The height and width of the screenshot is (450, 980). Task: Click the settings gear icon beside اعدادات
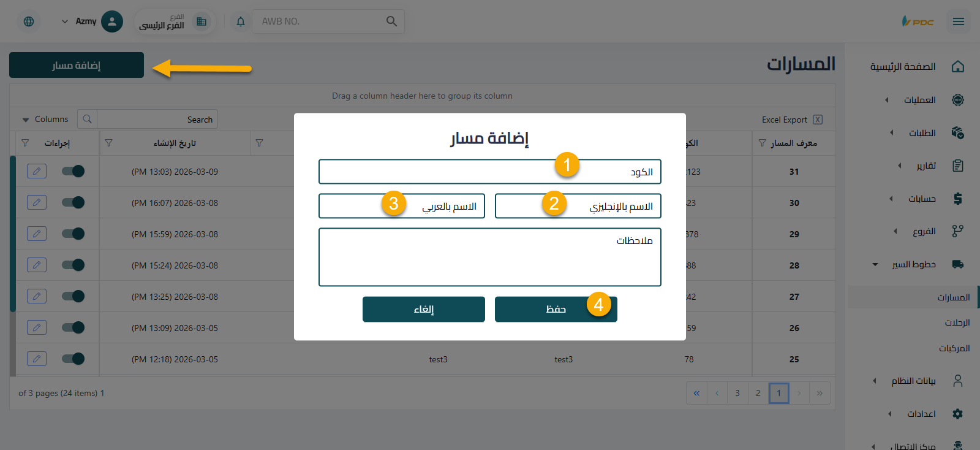(x=957, y=413)
